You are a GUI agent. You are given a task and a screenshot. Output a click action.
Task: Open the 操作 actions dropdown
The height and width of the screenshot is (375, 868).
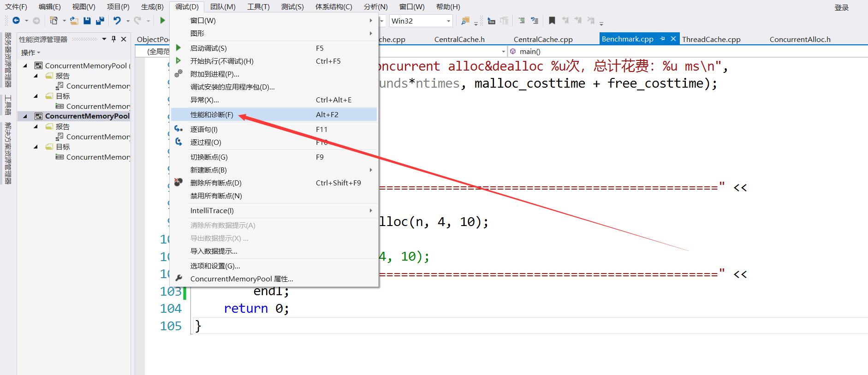tap(30, 53)
